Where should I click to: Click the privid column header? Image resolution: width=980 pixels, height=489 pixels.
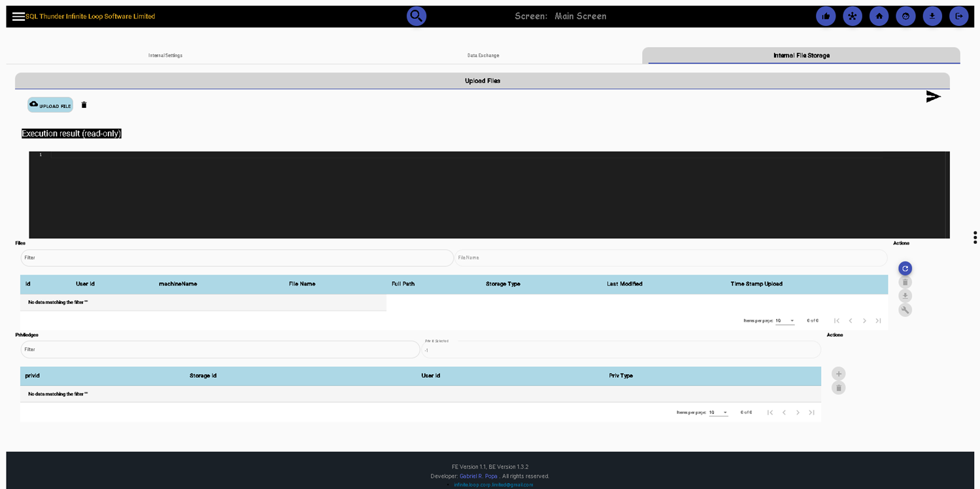[x=32, y=376]
